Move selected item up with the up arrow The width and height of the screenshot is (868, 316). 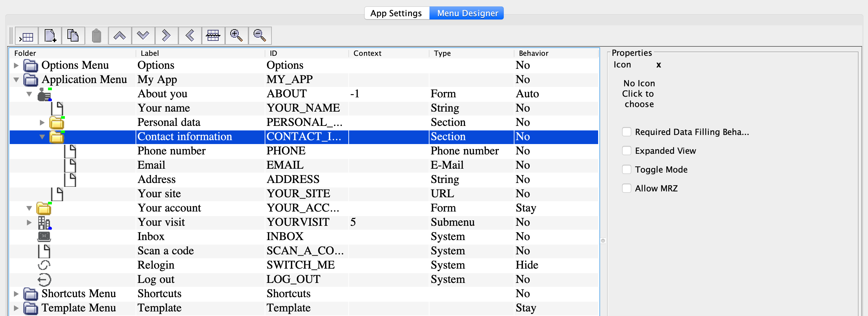click(x=120, y=35)
